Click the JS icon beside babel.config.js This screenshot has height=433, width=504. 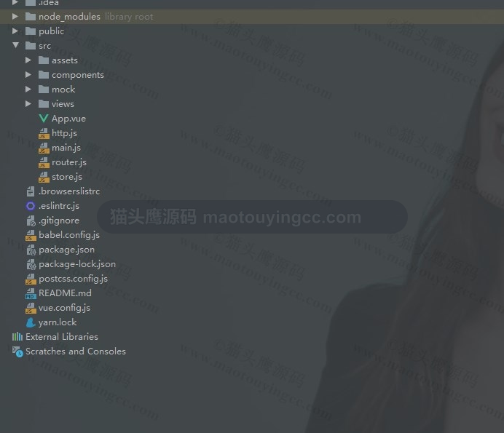31,236
